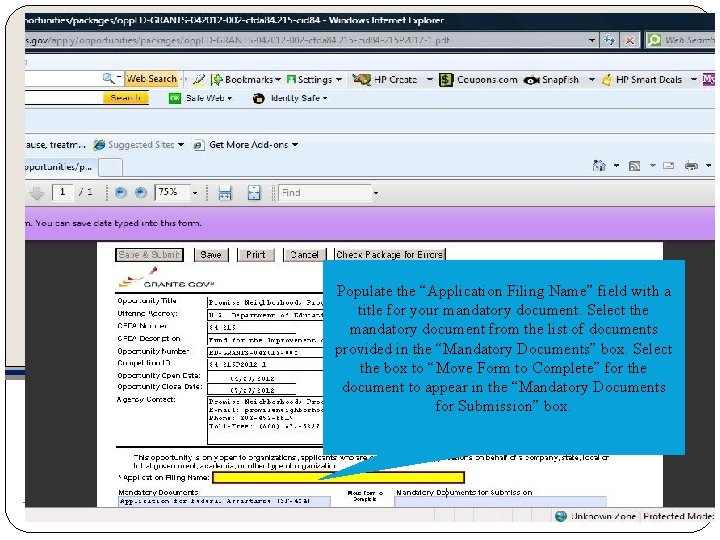The height and width of the screenshot is (540, 720).
Task: Click the Read Mail icon
Action: pyautogui.click(x=669, y=165)
